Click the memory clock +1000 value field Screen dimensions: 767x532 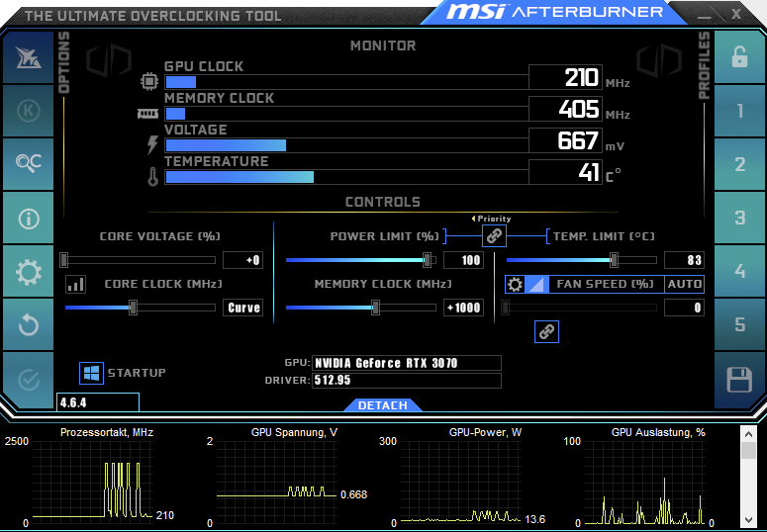click(x=464, y=308)
